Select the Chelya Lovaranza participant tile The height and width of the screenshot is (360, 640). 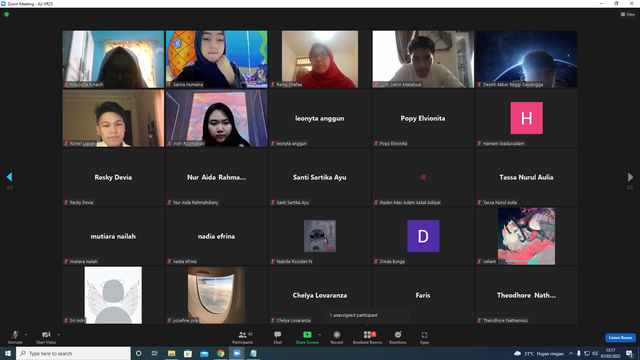tap(320, 295)
